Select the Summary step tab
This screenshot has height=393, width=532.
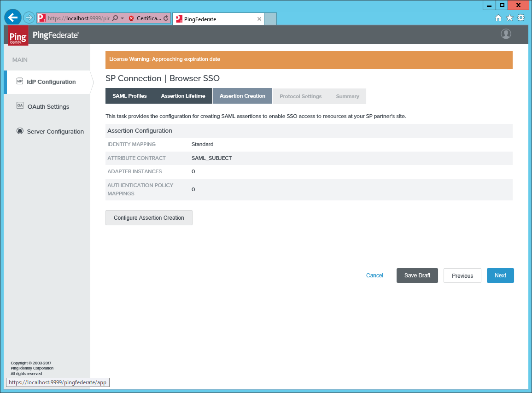coord(347,96)
